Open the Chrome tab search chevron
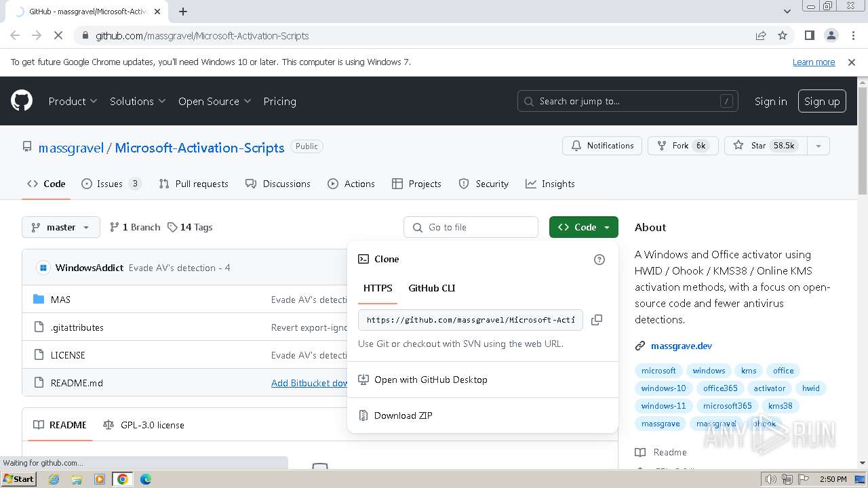The image size is (868, 488). 787,12
